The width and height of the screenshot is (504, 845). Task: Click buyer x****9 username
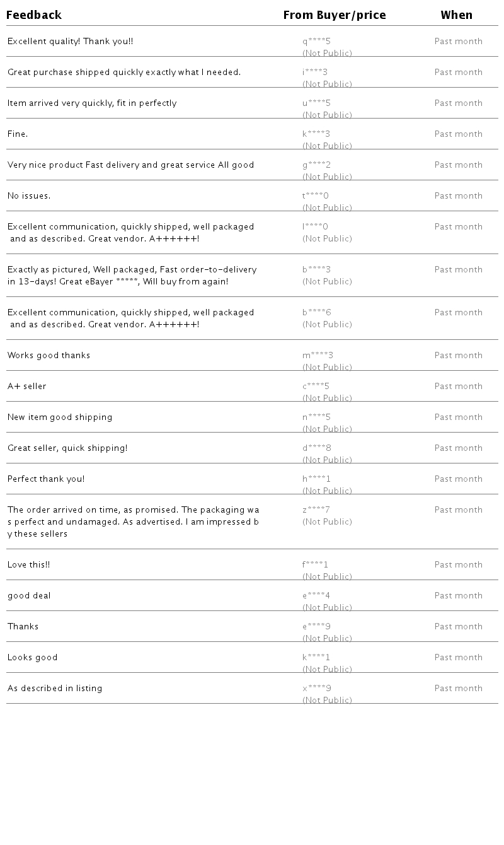click(x=316, y=689)
